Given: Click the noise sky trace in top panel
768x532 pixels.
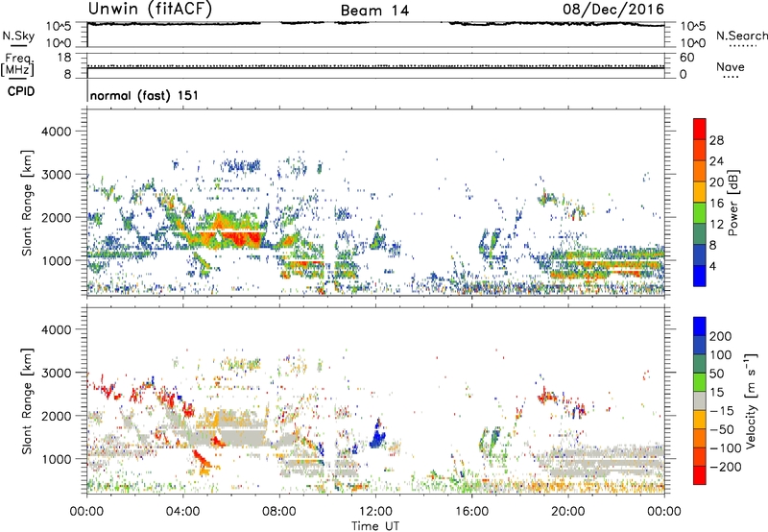Looking at the screenshot, I should pos(375,23).
